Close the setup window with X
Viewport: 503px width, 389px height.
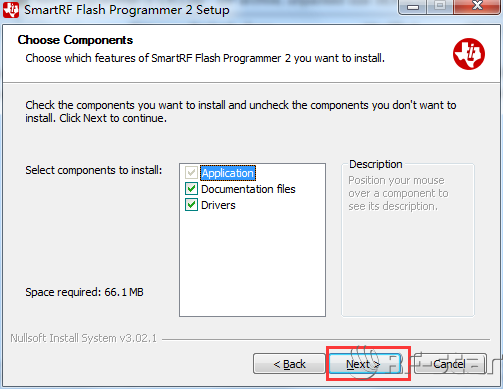click(x=477, y=6)
